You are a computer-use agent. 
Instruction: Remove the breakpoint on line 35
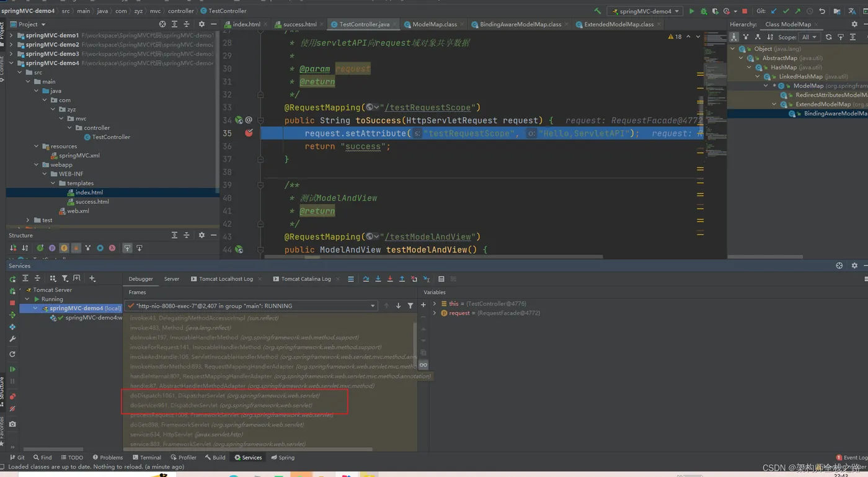tap(249, 133)
